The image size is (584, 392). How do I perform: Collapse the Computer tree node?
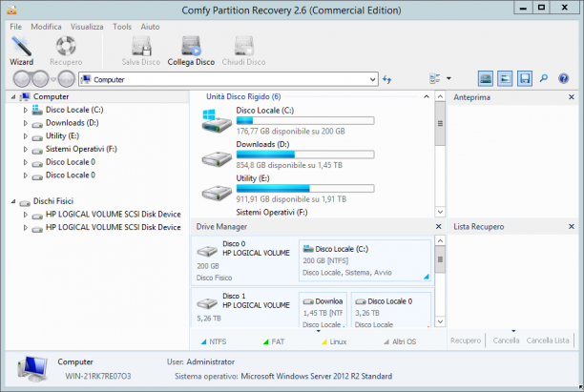pyautogui.click(x=13, y=96)
